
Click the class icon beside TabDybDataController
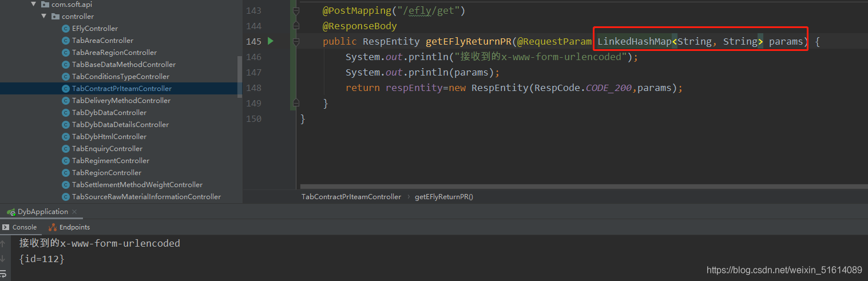click(66, 113)
